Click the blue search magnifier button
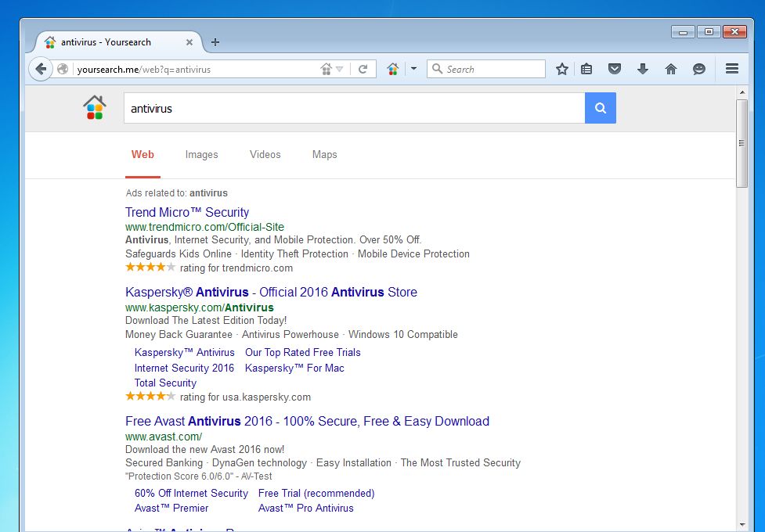 pos(601,108)
